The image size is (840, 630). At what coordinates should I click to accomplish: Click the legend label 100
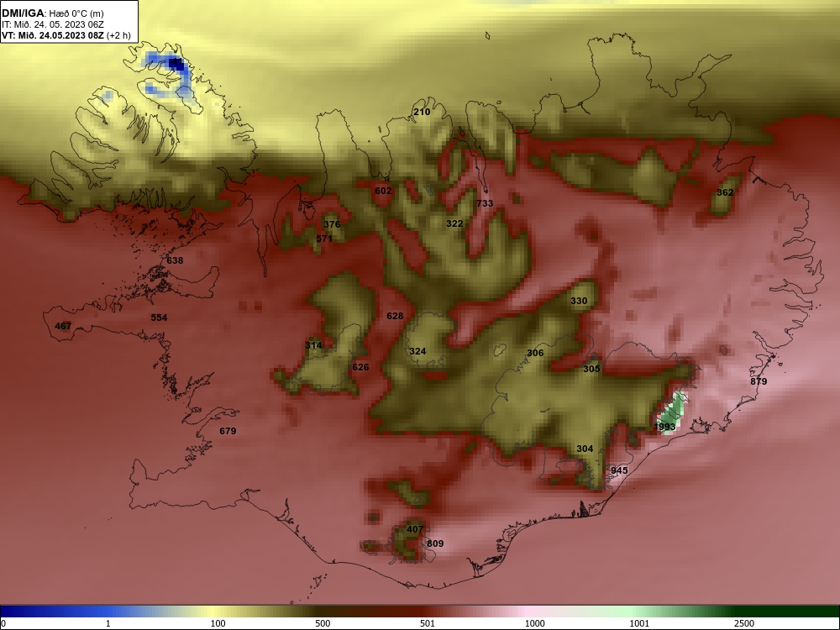(x=218, y=623)
